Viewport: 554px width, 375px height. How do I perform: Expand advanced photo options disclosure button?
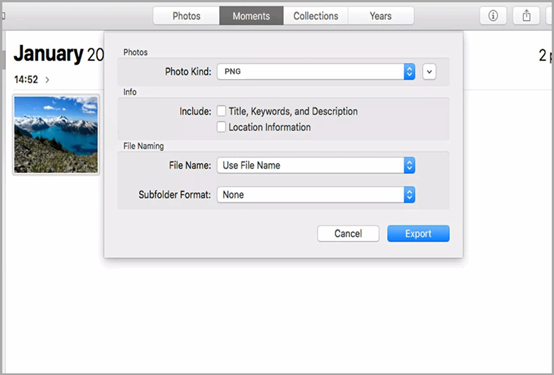[429, 72]
